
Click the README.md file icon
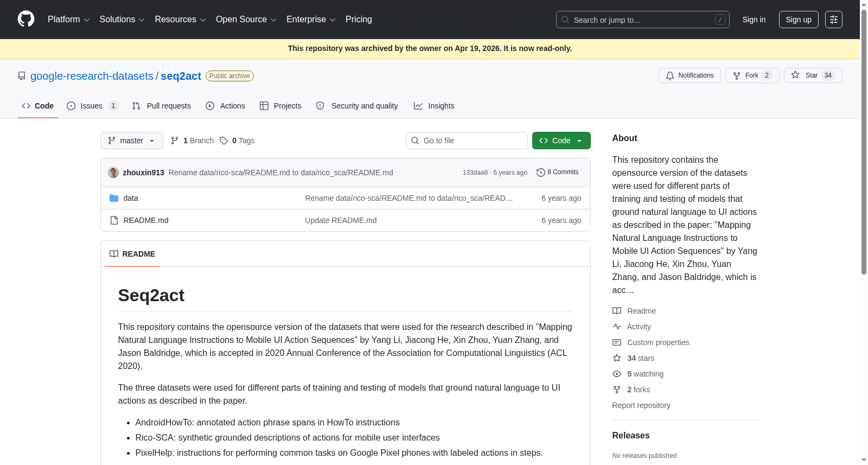coord(114,220)
